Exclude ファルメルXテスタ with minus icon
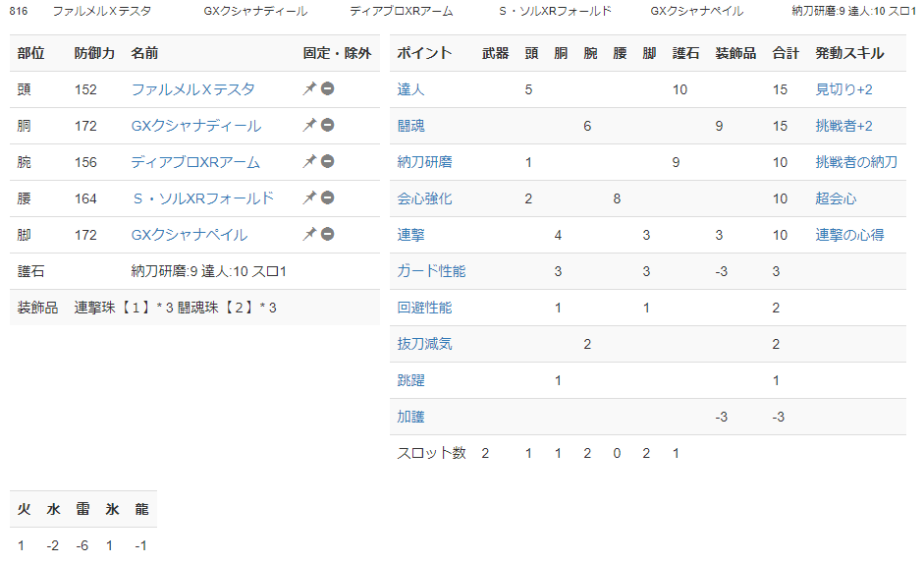The width and height of the screenshot is (924, 564). [328, 88]
